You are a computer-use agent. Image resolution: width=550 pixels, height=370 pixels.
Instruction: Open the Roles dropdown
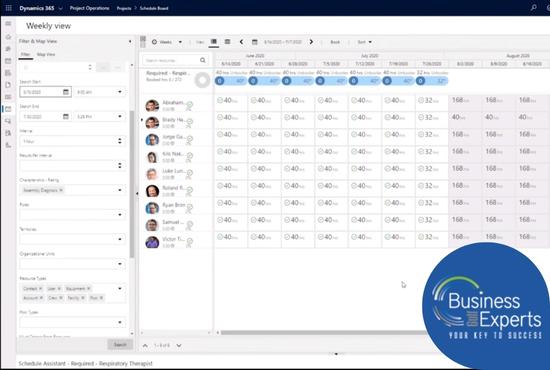coord(120,215)
